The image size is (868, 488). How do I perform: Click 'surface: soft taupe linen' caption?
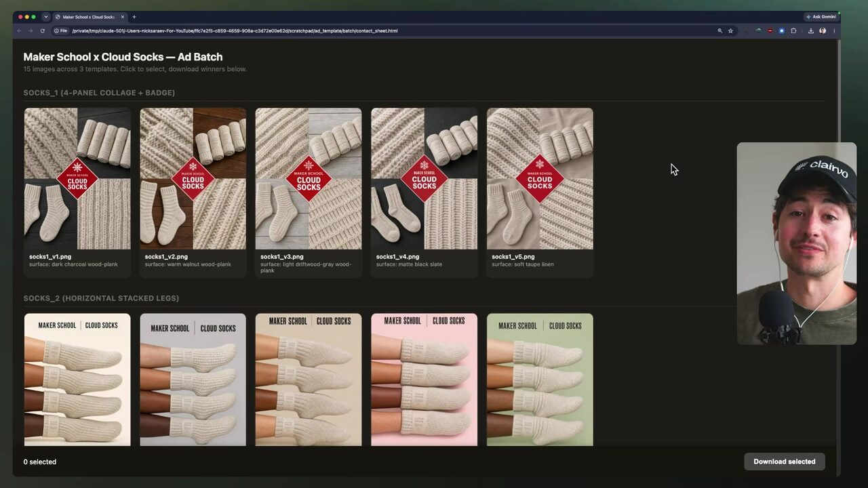[x=523, y=264]
